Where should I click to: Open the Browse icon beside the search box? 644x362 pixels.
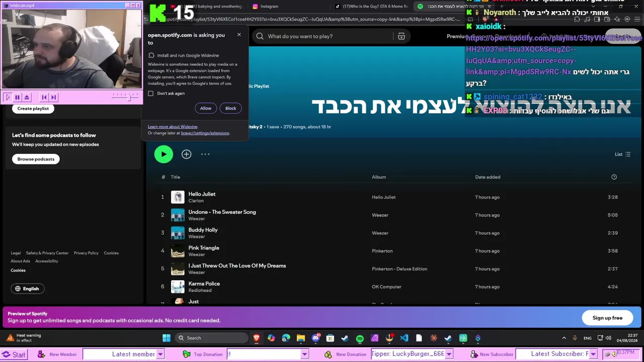coord(401,36)
